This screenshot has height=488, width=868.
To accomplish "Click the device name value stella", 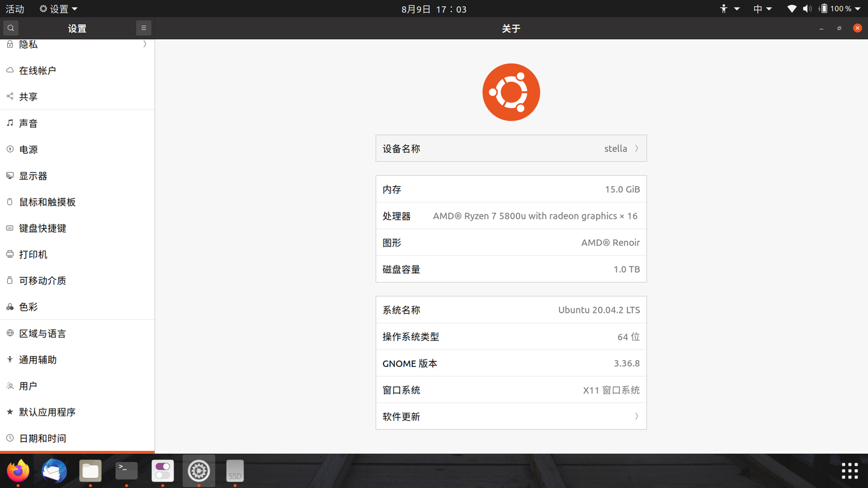I will [615, 149].
